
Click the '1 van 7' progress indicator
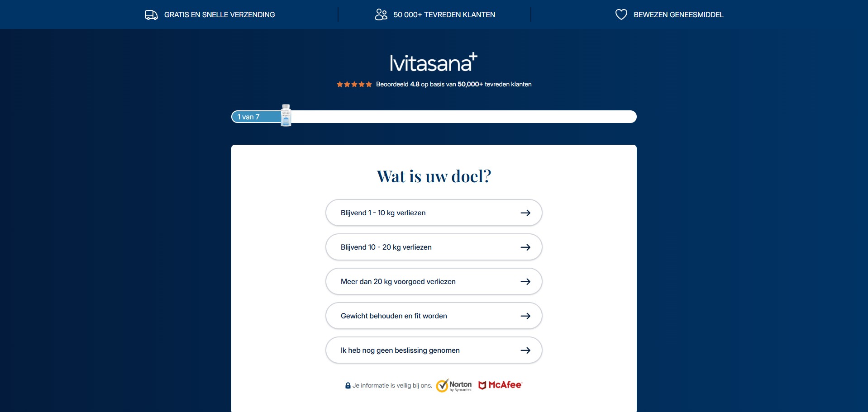pyautogui.click(x=248, y=117)
